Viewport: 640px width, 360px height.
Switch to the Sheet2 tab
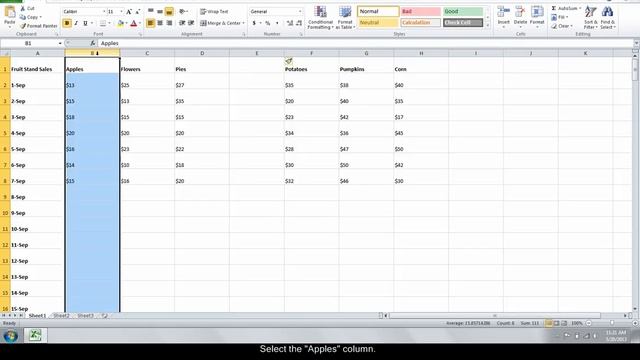coord(62,316)
